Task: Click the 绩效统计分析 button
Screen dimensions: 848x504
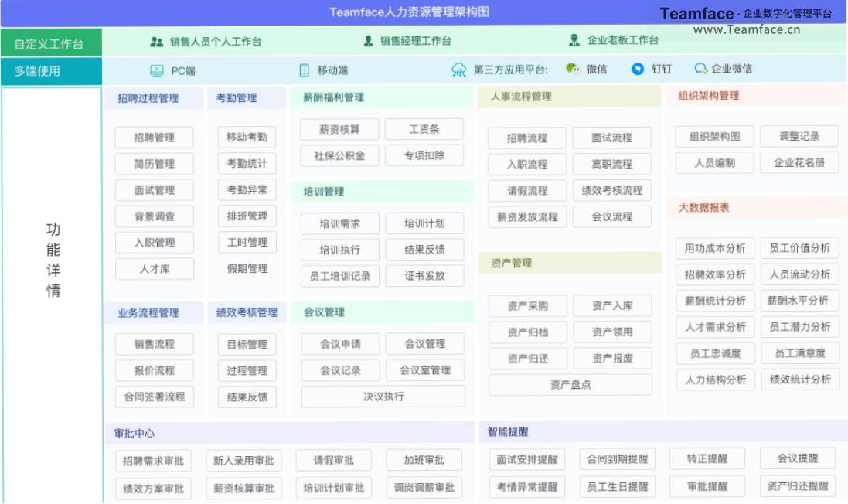Action: (800, 380)
